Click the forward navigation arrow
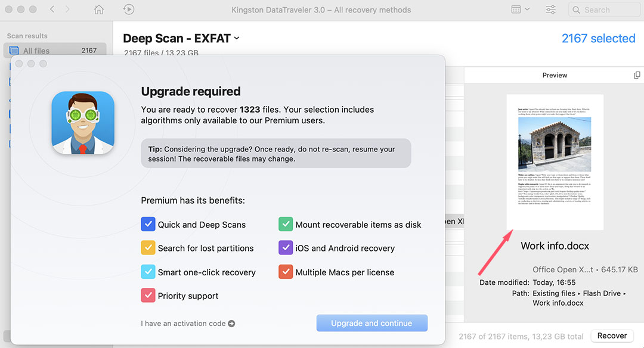Viewport: 644px width, 348px height. (66, 10)
